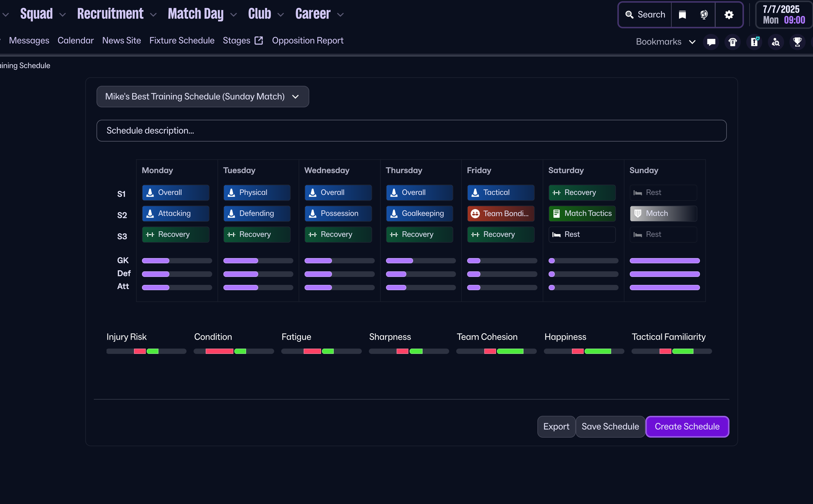Click the speech bubble messages shortcut

coord(711,42)
